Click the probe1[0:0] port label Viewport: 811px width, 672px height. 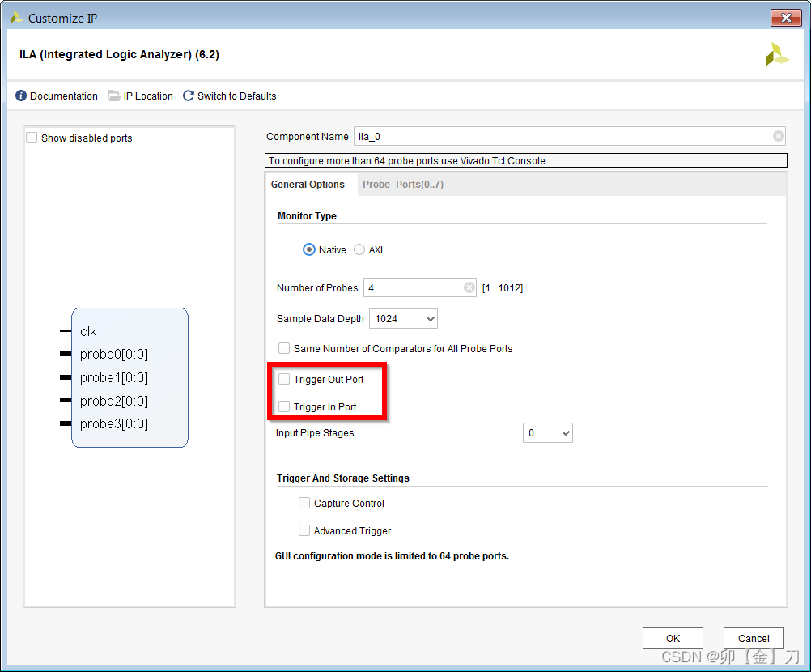tap(114, 378)
